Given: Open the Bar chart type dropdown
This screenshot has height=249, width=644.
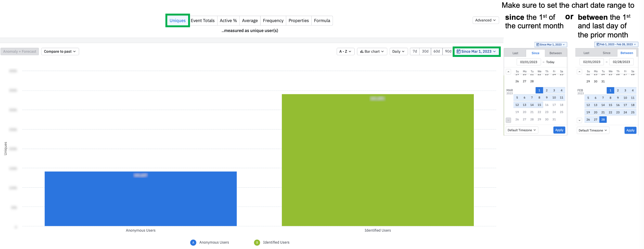Looking at the screenshot, I should tap(372, 52).
